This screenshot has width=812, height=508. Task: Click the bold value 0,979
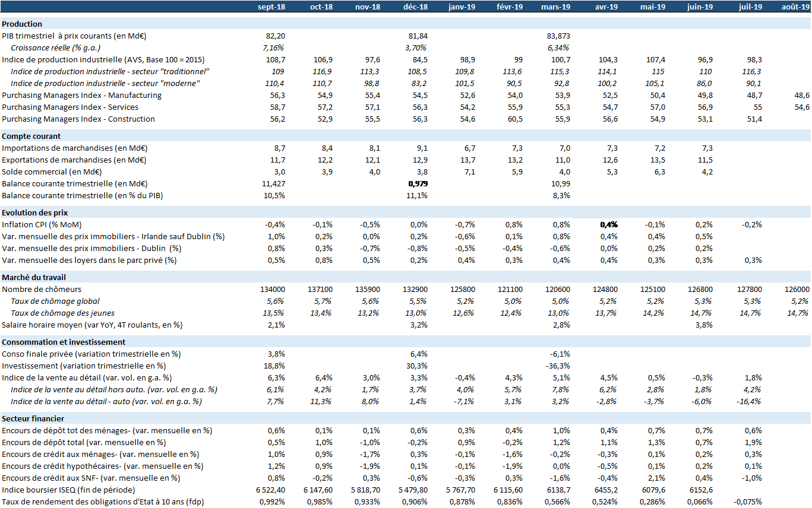pos(418,184)
